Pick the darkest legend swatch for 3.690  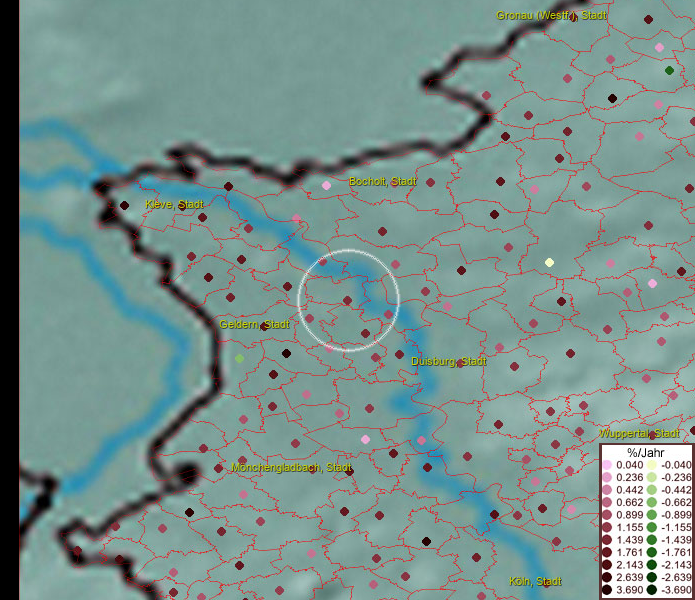[x=607, y=590]
